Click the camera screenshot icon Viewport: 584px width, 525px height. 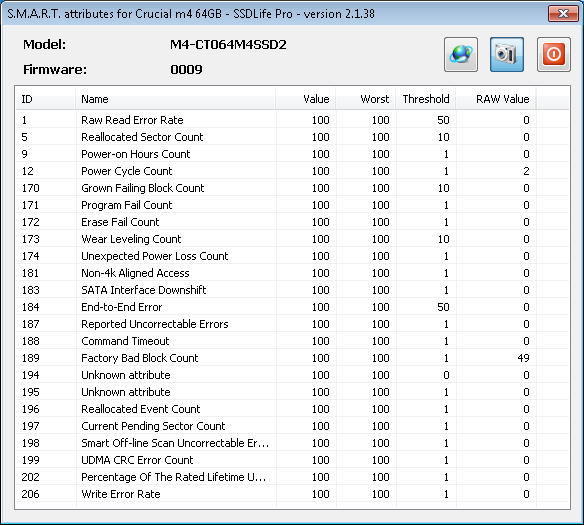click(507, 54)
